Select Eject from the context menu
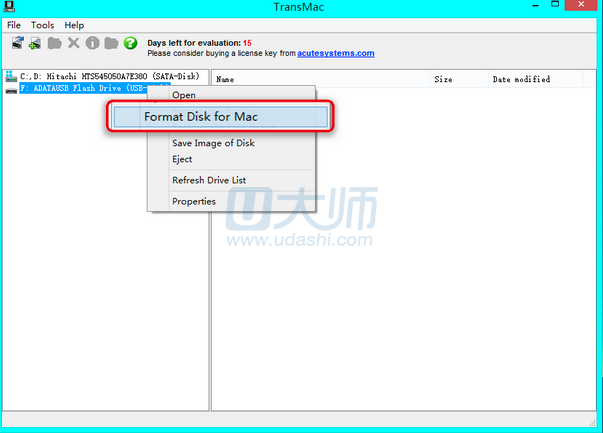 (182, 159)
